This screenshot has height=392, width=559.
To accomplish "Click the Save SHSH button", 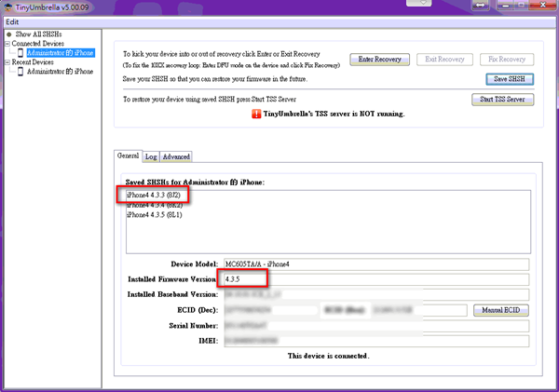I will coord(510,79).
